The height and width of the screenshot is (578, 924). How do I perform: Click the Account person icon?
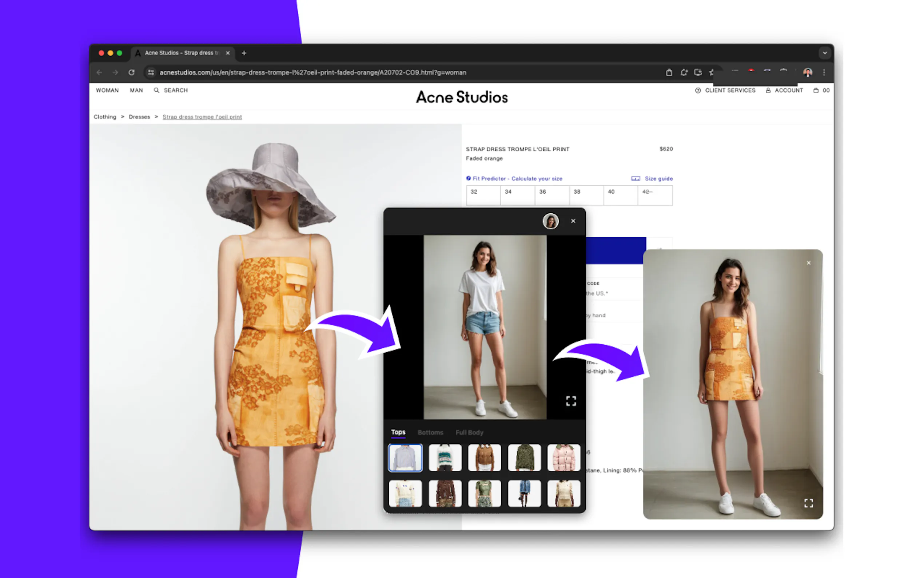768,90
